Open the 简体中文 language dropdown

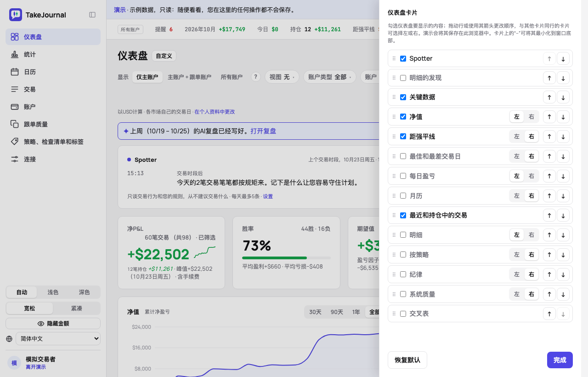coord(58,339)
